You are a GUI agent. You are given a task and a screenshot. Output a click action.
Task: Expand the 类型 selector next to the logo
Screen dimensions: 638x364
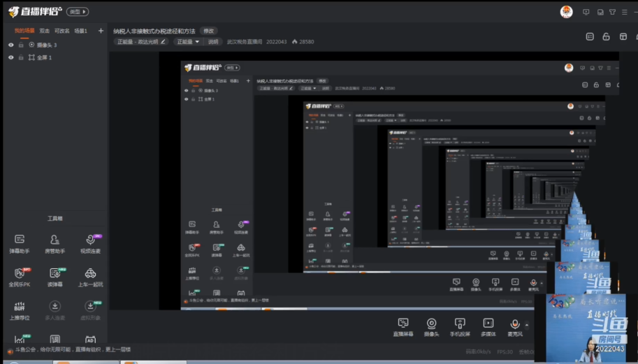[x=78, y=12]
